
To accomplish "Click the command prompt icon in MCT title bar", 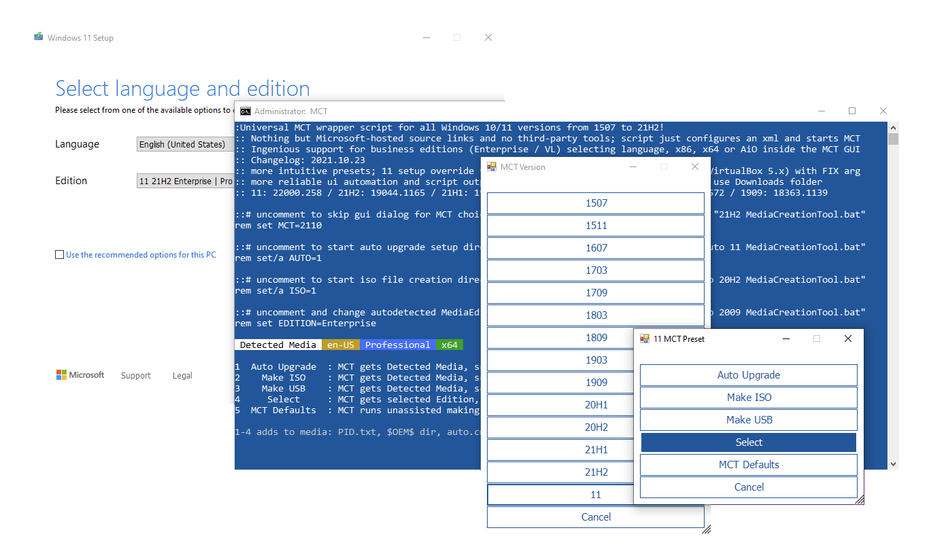I will coord(245,110).
